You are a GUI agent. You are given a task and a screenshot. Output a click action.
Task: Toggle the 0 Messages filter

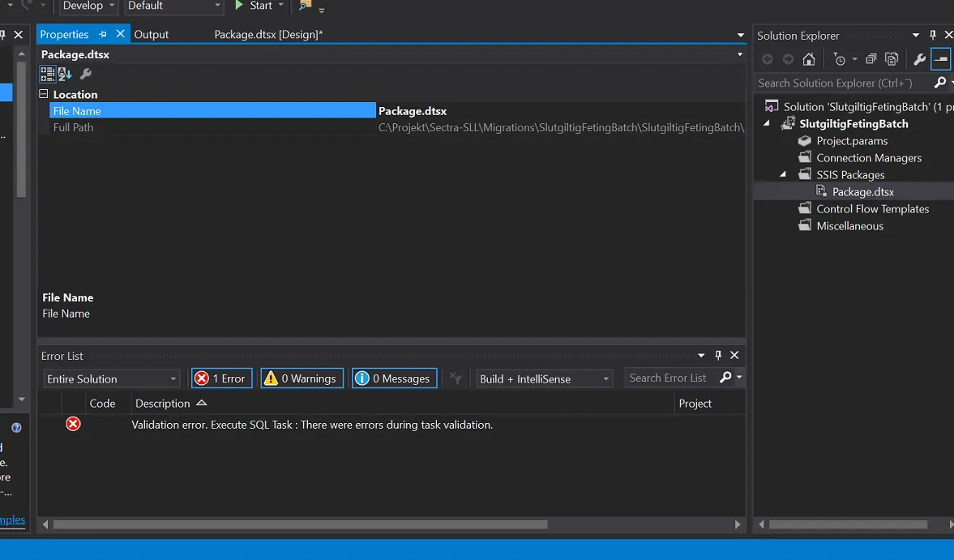click(394, 378)
